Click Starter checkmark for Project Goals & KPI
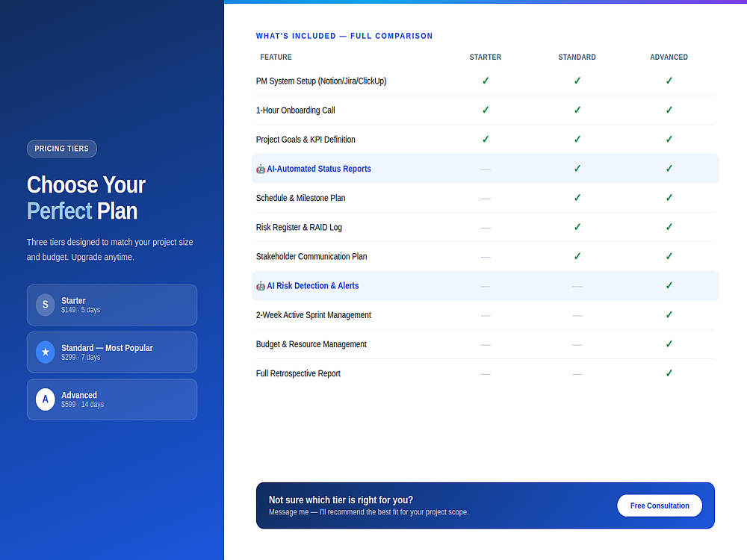Screen dimensions: 747x560 [x=486, y=140]
